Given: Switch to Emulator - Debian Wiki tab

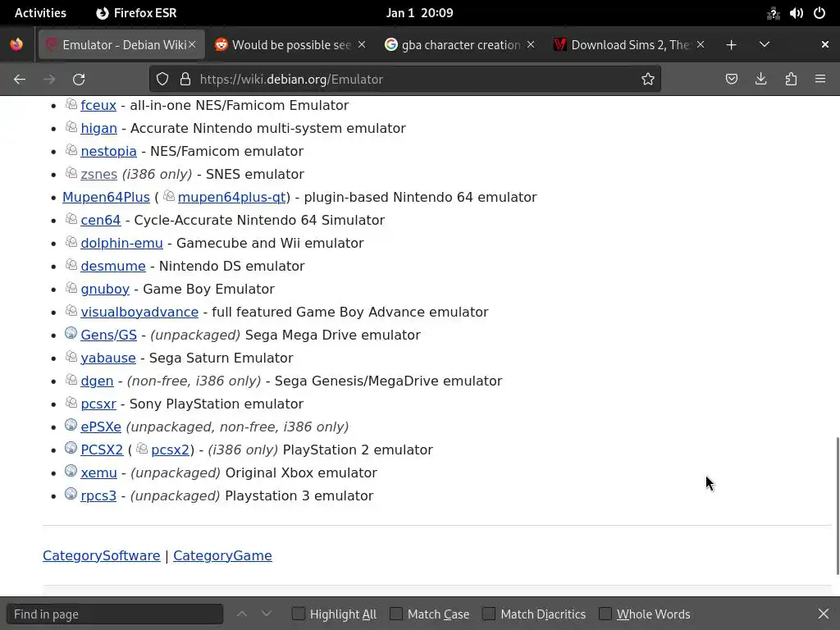Looking at the screenshot, I should coord(121,45).
